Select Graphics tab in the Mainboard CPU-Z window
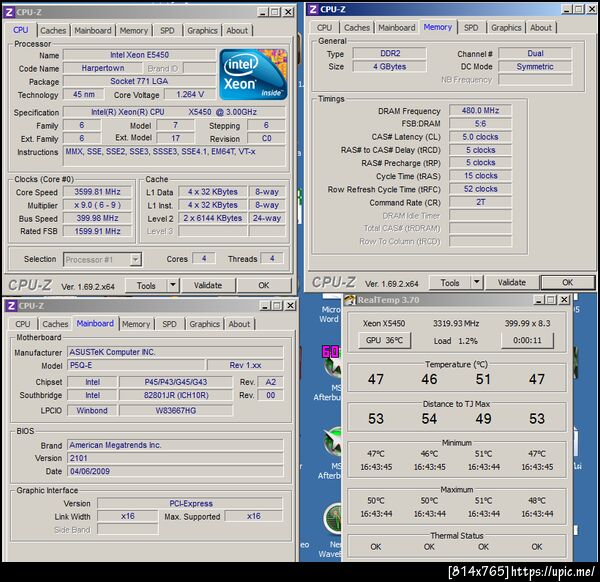This screenshot has width=600, height=582. tap(205, 324)
